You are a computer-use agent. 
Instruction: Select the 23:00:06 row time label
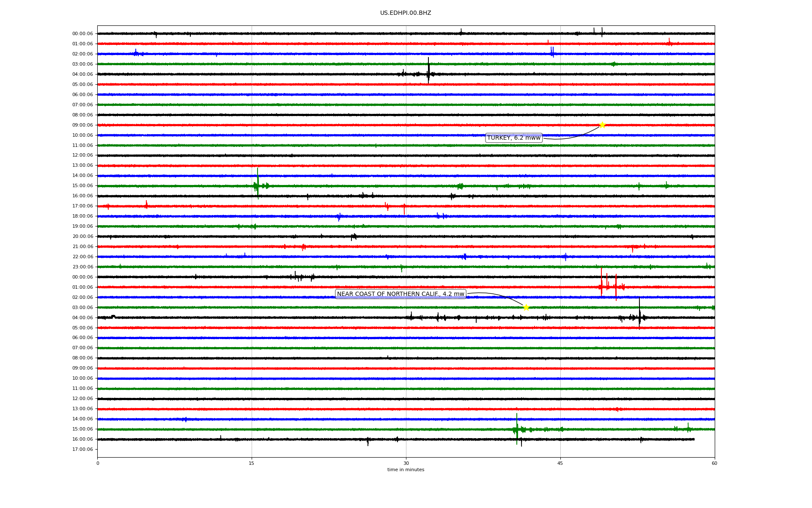[82, 267]
